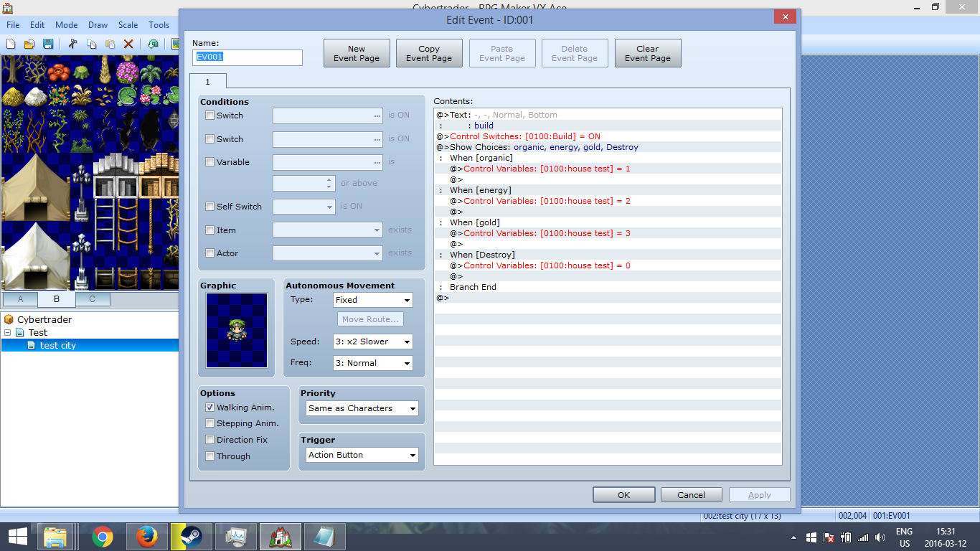Image resolution: width=980 pixels, height=551 pixels.
Task: Click the green Undo arrow icon
Action: (153, 44)
